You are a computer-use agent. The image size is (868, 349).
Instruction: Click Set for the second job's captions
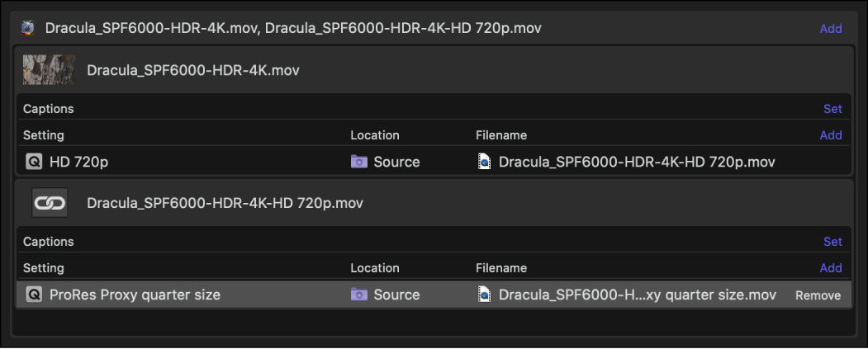(832, 242)
